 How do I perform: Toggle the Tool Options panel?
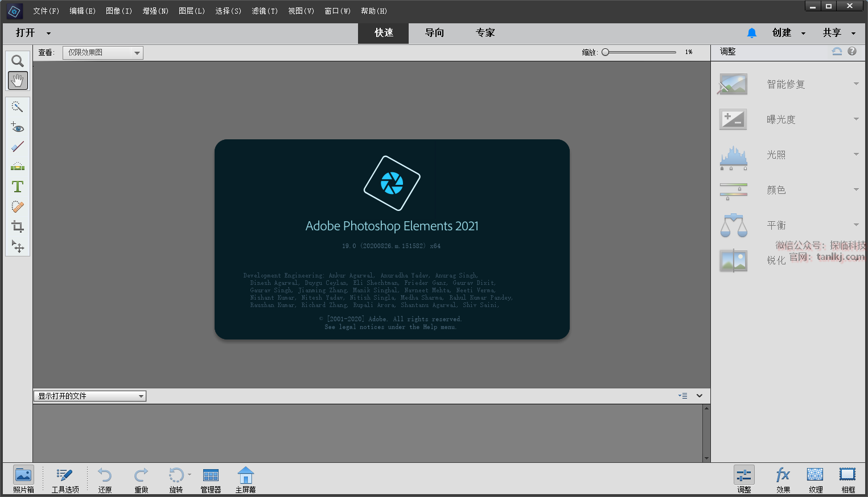(x=65, y=479)
